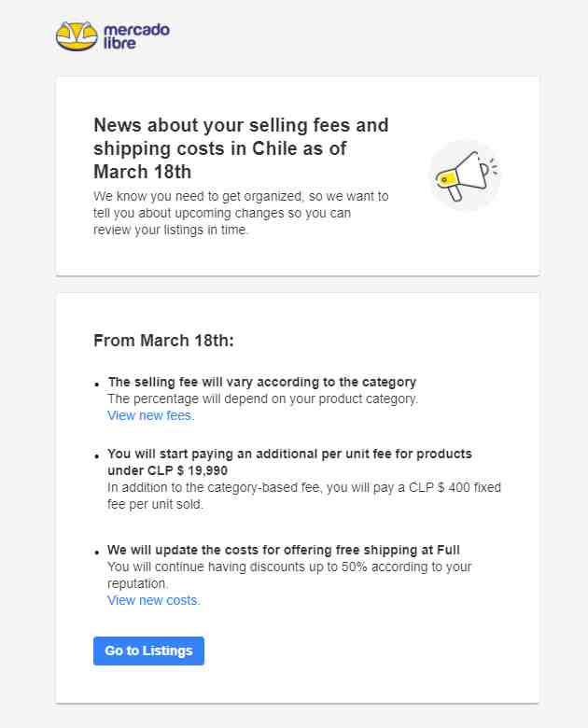Click the 'Go to Listings' button
Image resolution: width=588 pixels, height=728 pixels.
pos(148,651)
